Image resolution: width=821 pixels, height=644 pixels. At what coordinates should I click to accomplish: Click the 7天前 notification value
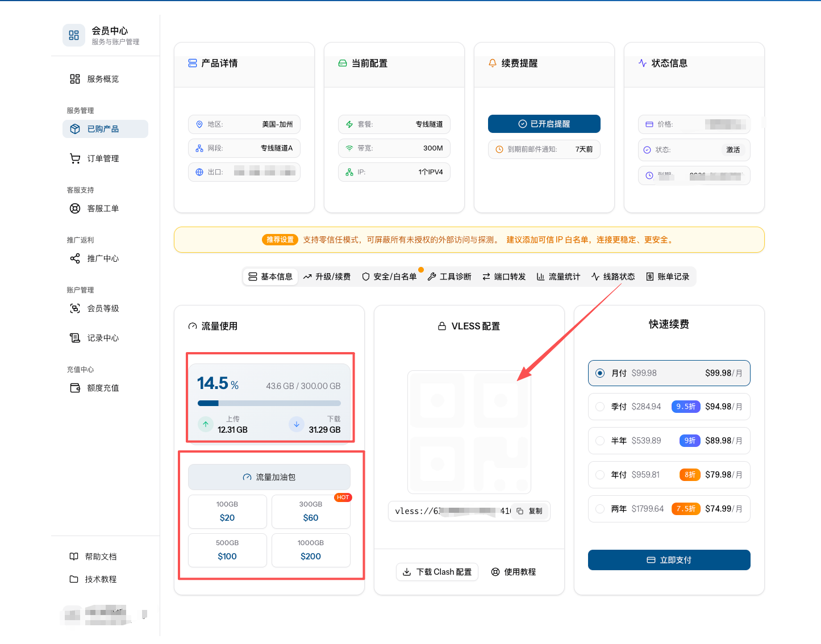pos(584,149)
